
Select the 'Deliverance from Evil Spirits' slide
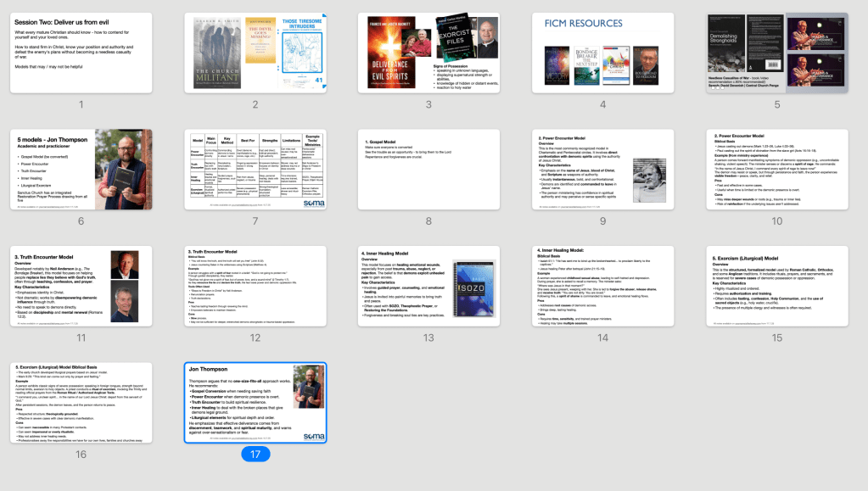click(428, 53)
